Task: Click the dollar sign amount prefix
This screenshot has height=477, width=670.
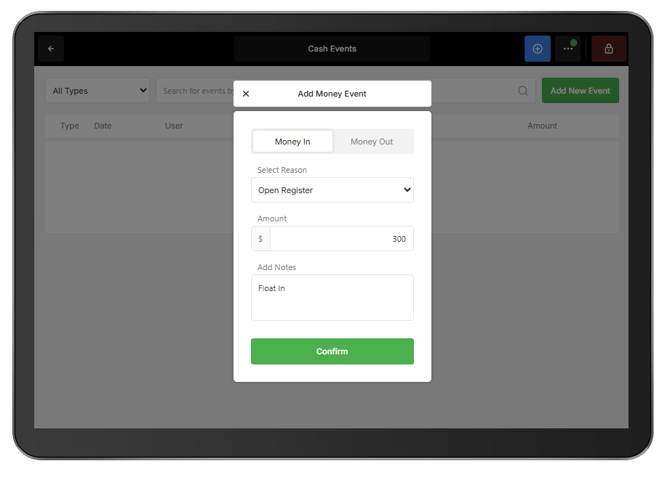Action: pos(260,239)
